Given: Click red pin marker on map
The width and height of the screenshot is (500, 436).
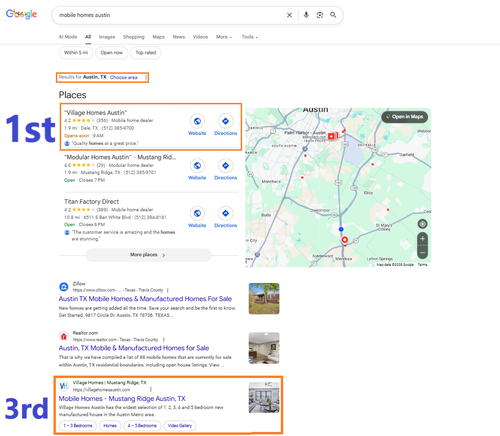Looking at the screenshot, I should (x=345, y=240).
